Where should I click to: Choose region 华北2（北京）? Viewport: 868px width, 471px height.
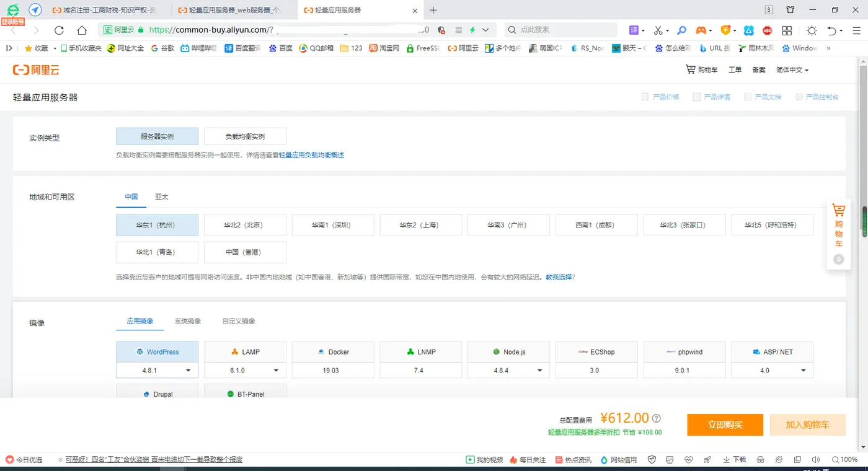click(245, 225)
